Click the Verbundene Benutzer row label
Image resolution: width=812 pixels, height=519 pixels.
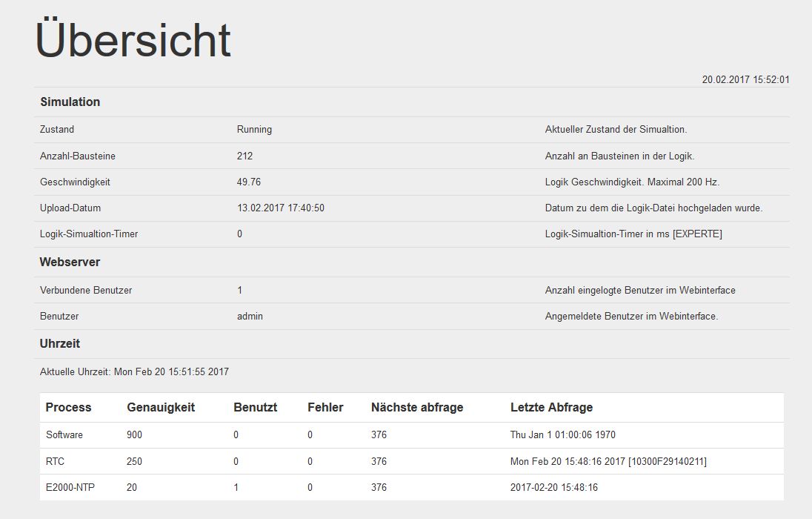pyautogui.click(x=86, y=291)
